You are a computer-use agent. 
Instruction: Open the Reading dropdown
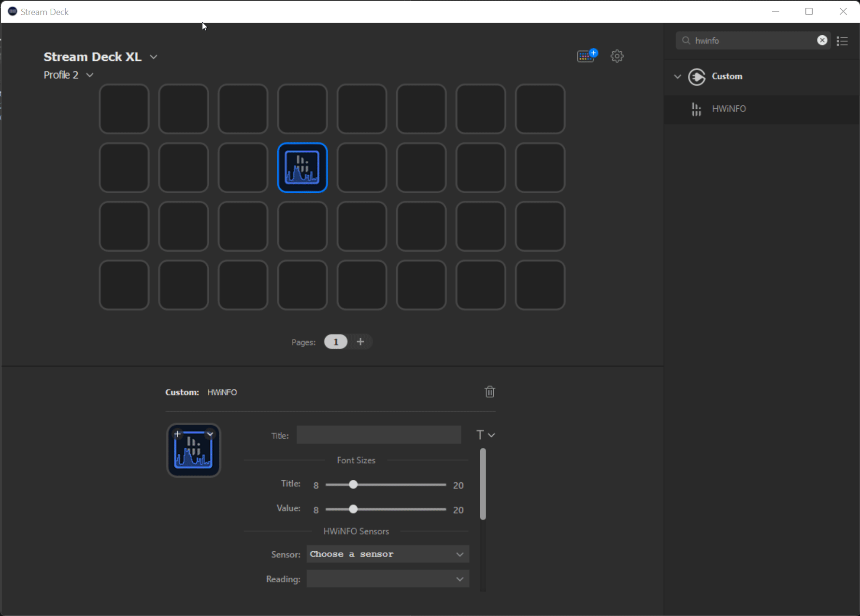coord(388,579)
